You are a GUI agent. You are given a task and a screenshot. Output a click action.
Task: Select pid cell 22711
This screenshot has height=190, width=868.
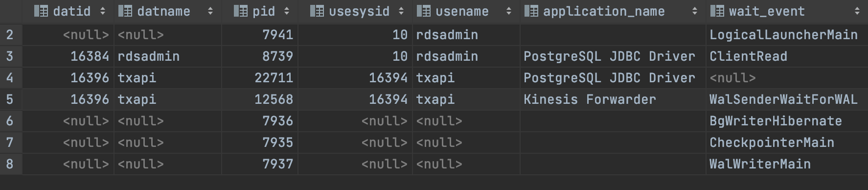[x=260, y=78]
